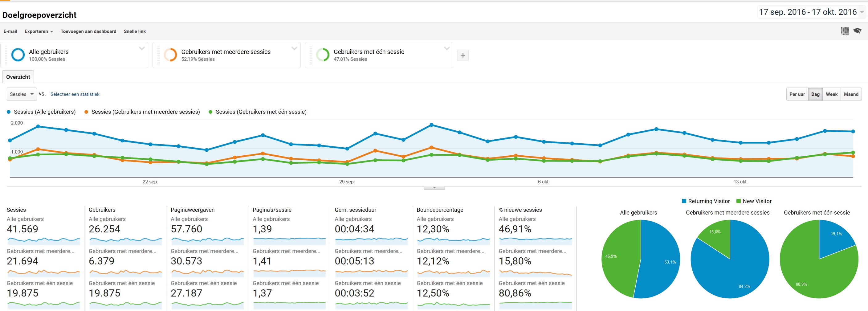Click the Paginaweergaven 57.760 sparkline
This screenshot has width=868, height=311.
[207, 241]
